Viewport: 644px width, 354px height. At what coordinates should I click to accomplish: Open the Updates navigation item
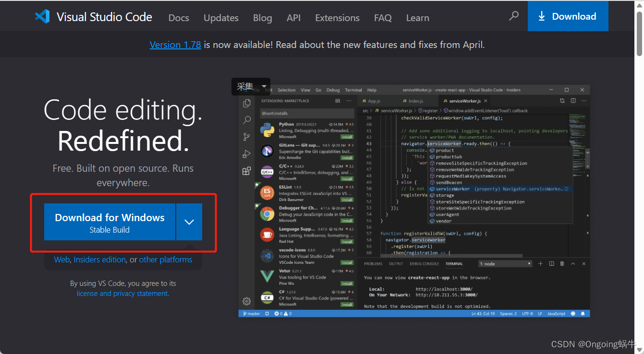tap(221, 18)
